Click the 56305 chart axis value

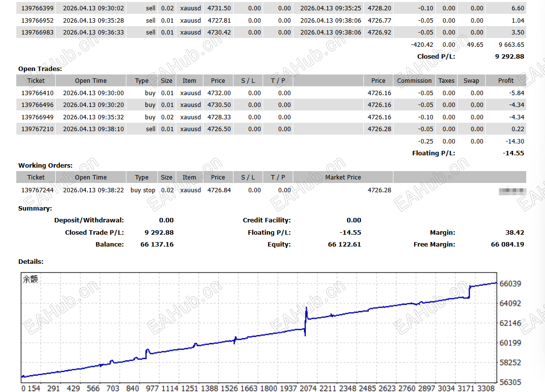[x=510, y=382]
